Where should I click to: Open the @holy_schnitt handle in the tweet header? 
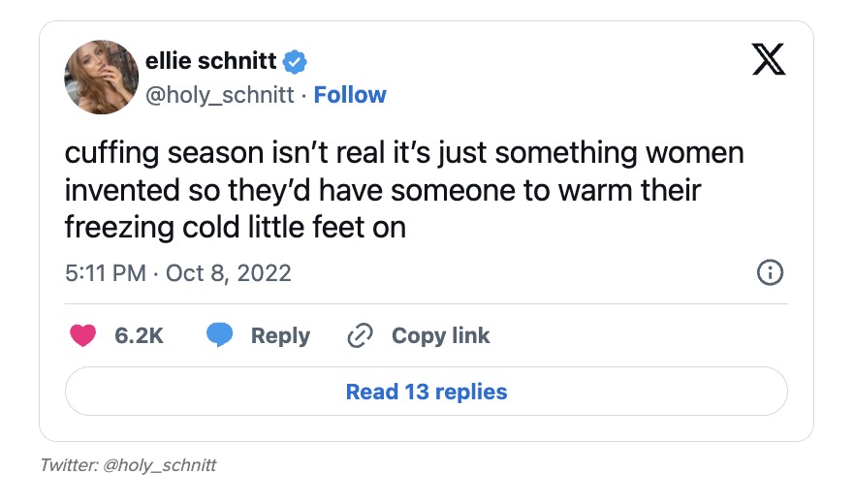[220, 95]
